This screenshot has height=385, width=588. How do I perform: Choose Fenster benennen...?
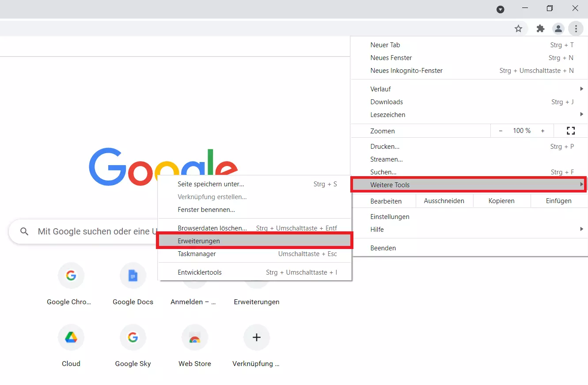[x=255, y=210]
